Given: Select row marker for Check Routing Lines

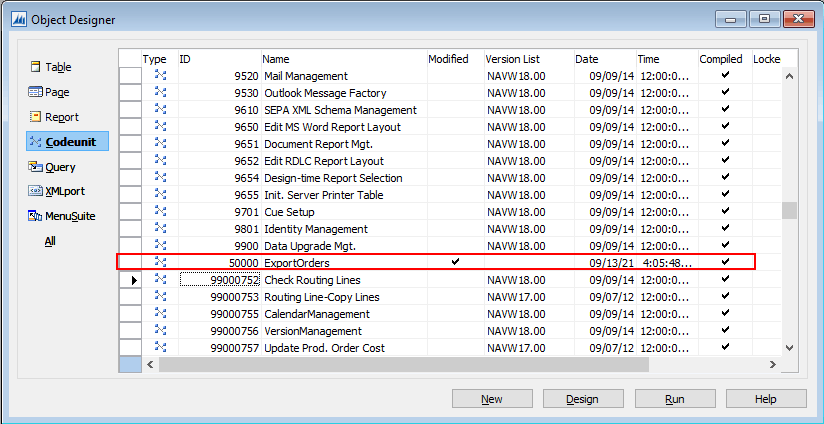Looking at the screenshot, I should pos(130,280).
